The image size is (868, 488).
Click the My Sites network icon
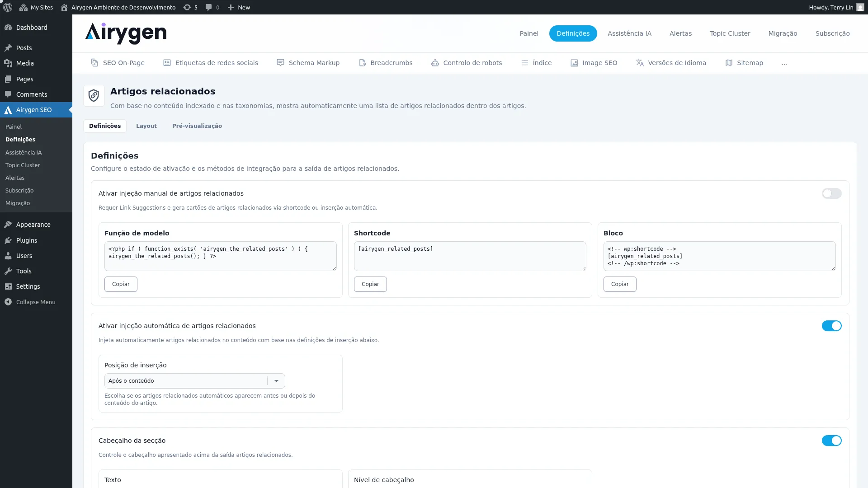[24, 7]
